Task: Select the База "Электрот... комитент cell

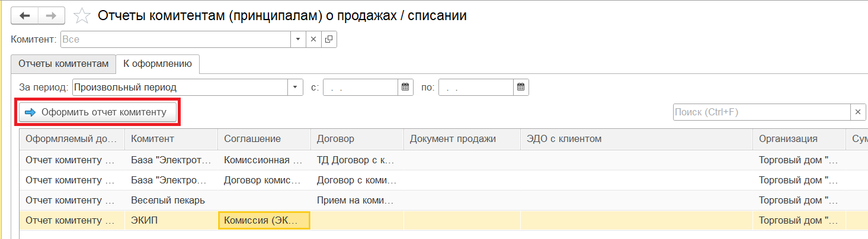Action: pos(171,160)
